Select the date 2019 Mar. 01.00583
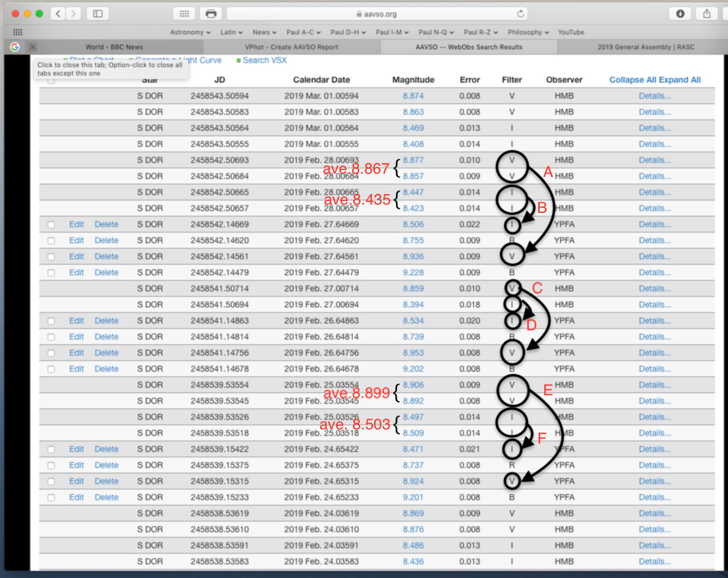 click(x=321, y=112)
